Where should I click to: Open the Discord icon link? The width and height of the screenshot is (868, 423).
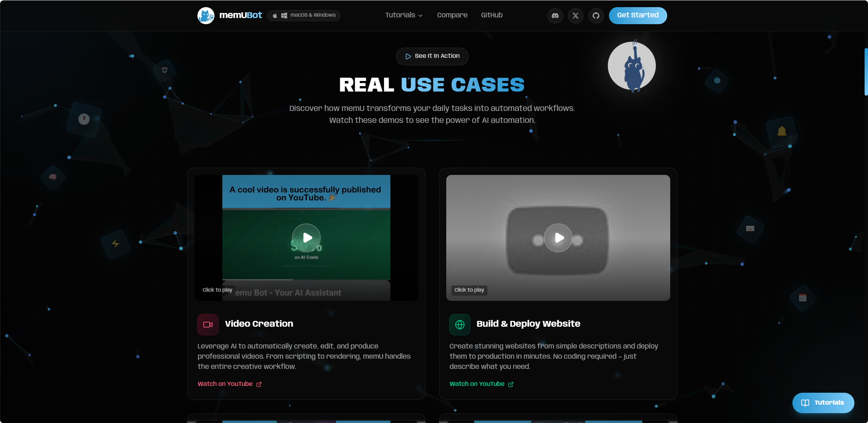click(x=555, y=16)
